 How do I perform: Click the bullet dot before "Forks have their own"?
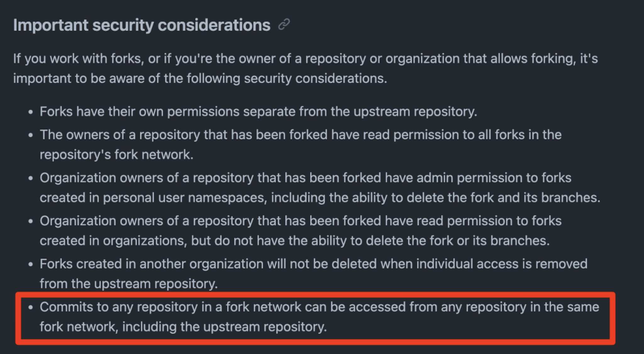click(x=31, y=112)
